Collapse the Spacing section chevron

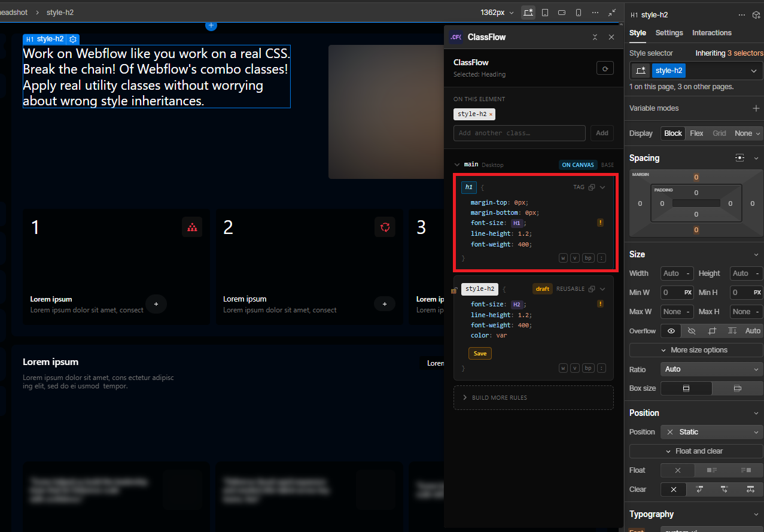tap(756, 158)
